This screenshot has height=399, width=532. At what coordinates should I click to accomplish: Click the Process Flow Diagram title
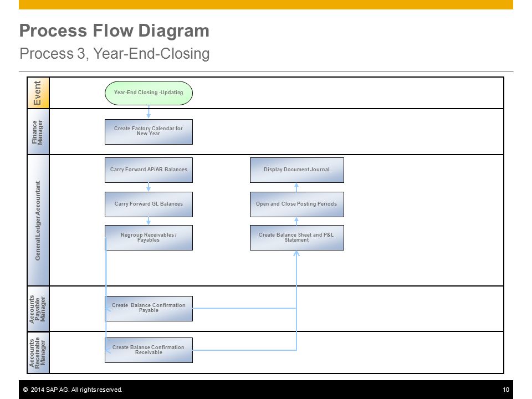point(114,30)
